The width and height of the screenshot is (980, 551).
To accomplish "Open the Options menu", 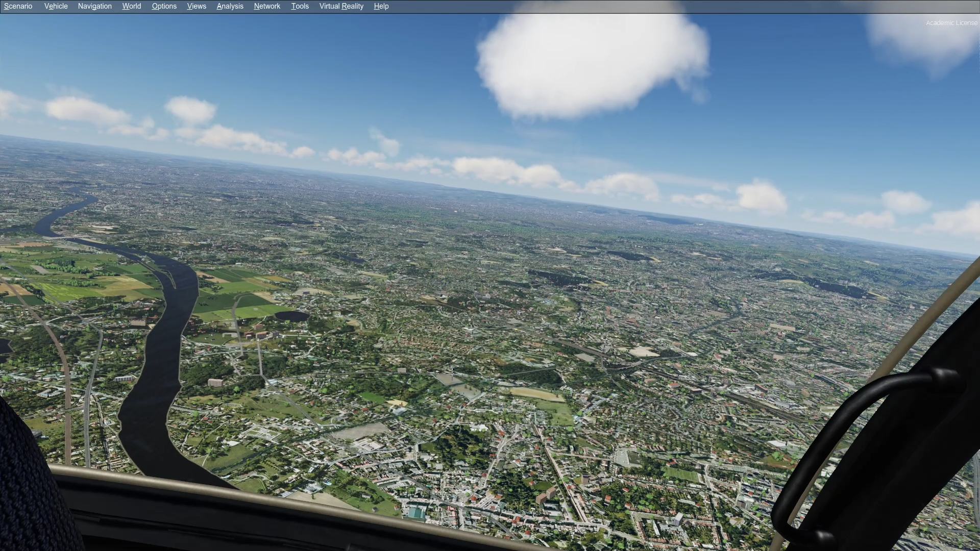I will point(164,6).
